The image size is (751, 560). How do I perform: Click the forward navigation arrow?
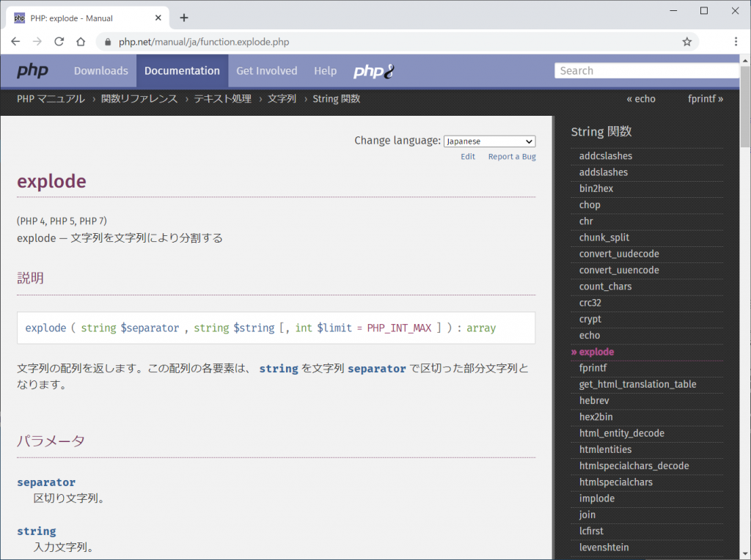click(x=37, y=42)
